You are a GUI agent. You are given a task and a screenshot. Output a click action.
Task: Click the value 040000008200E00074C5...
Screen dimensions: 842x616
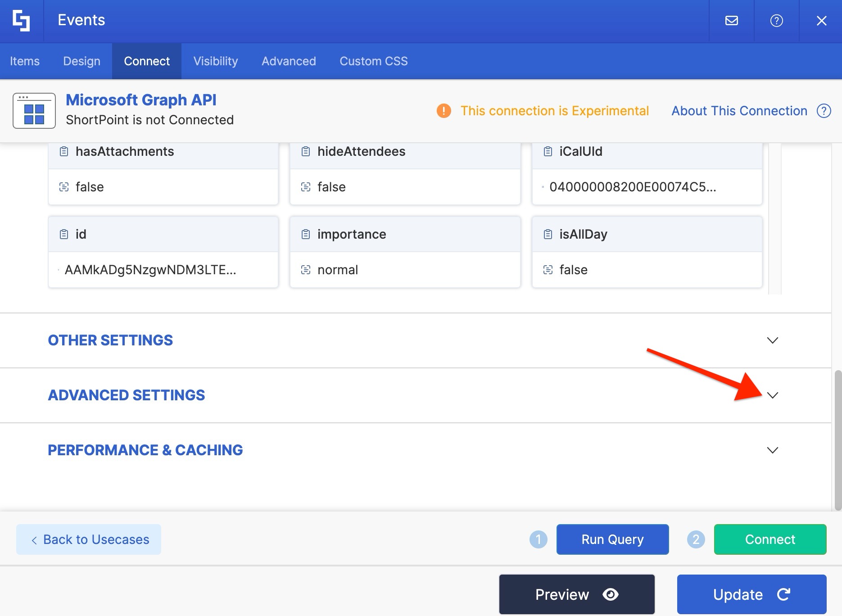click(x=633, y=187)
